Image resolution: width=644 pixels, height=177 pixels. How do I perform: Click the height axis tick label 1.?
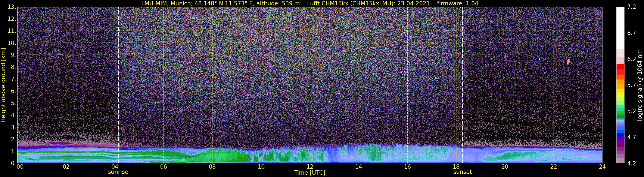[x=13, y=151]
